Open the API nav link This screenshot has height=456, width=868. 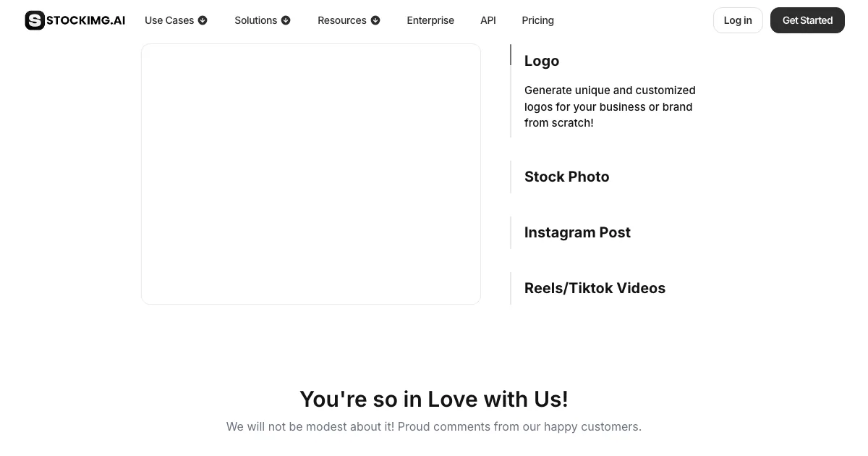[x=488, y=20]
